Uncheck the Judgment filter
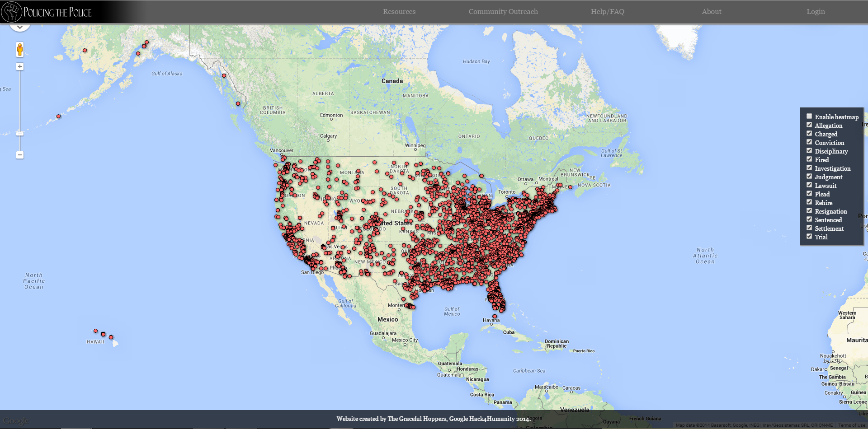868x429 pixels. coord(809,176)
